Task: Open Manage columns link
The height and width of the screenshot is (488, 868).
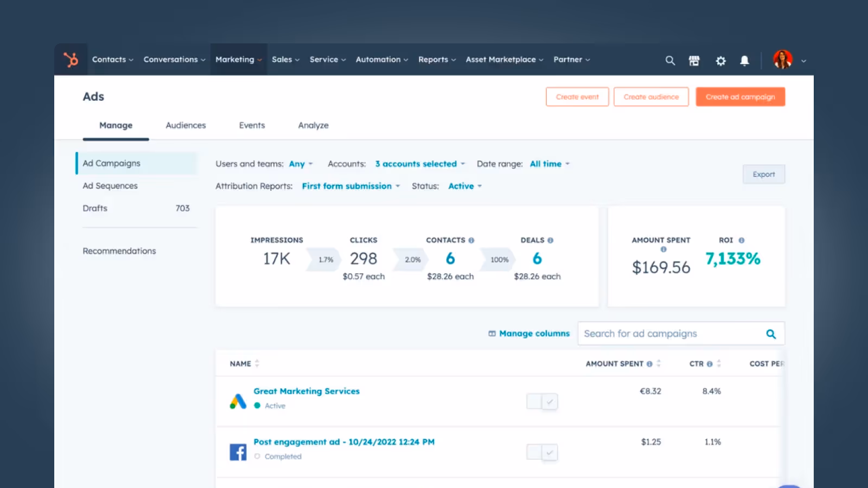Action: tap(529, 333)
